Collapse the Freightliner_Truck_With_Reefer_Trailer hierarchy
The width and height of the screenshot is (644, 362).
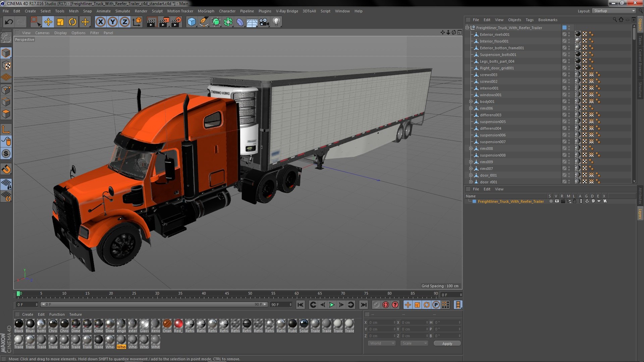click(x=467, y=28)
